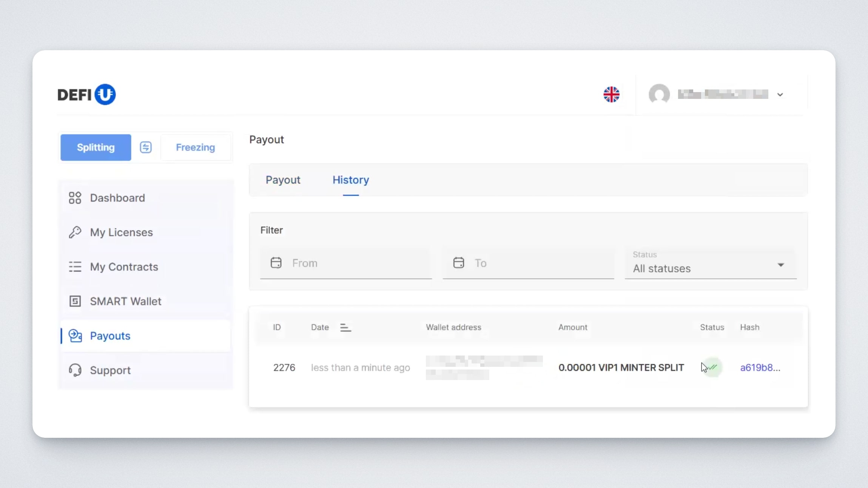
Task: Click the green status checkmark for payout 2276
Action: click(x=713, y=367)
